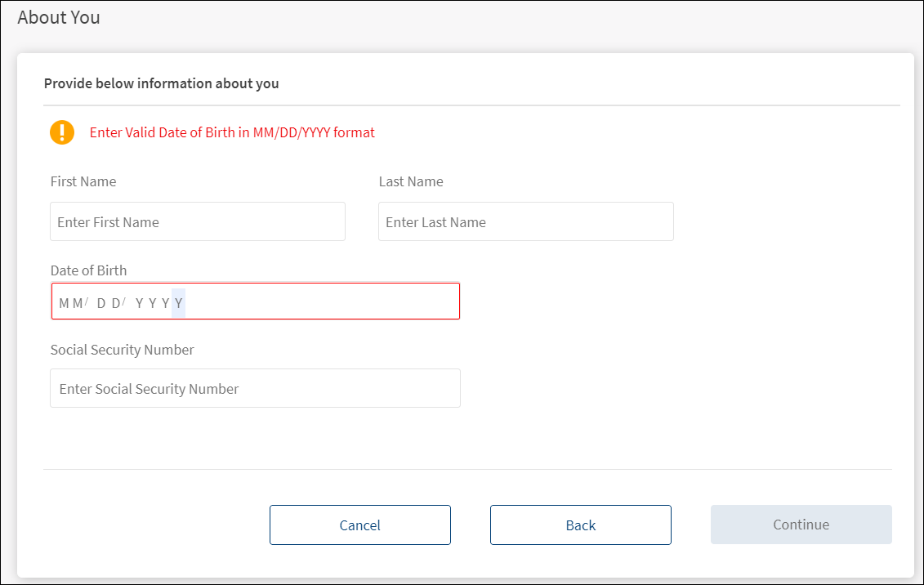Screen dimensions: 924x585
Task: Click the Last Name label
Action: point(411,181)
